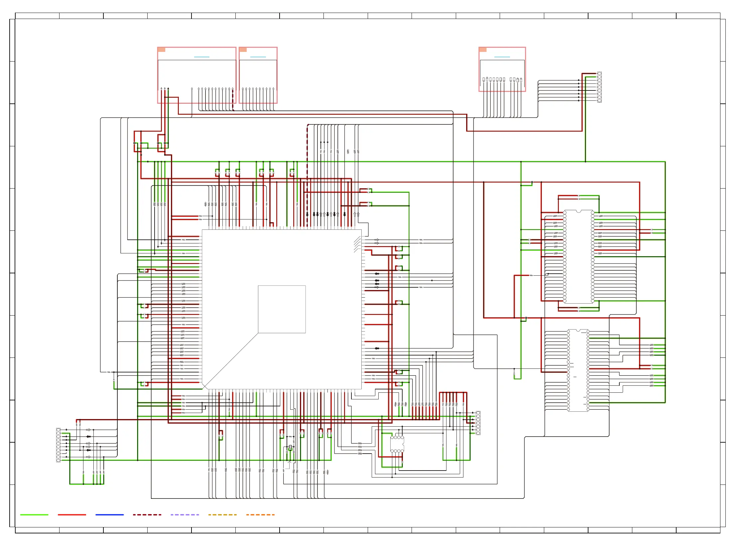The image size is (754, 560).
Task: Click orange corner tag of wide top-left block
Action: [x=162, y=50]
